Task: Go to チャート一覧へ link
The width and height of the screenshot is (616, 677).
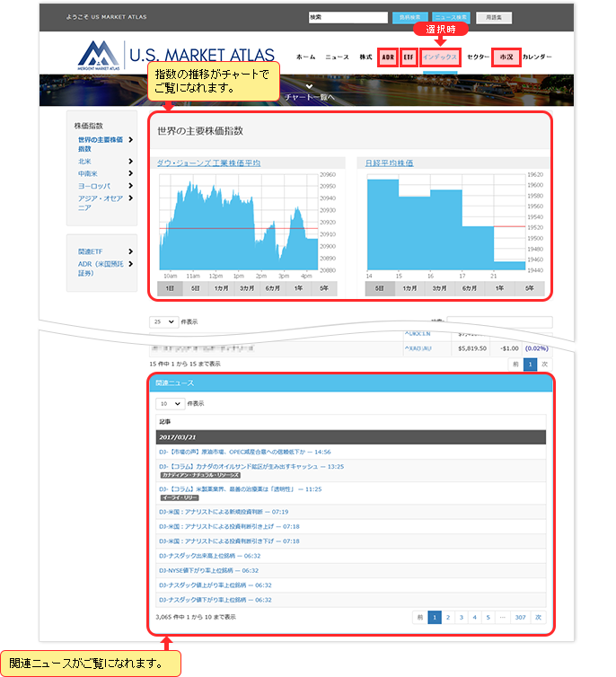Action: tap(309, 97)
